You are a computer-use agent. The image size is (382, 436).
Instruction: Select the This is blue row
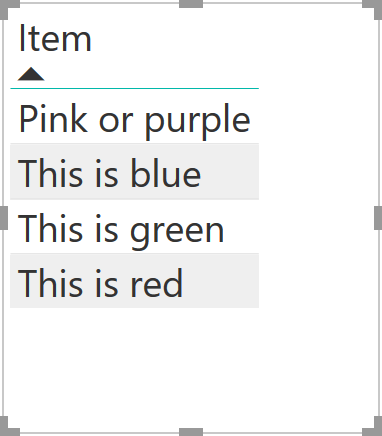[x=134, y=172]
